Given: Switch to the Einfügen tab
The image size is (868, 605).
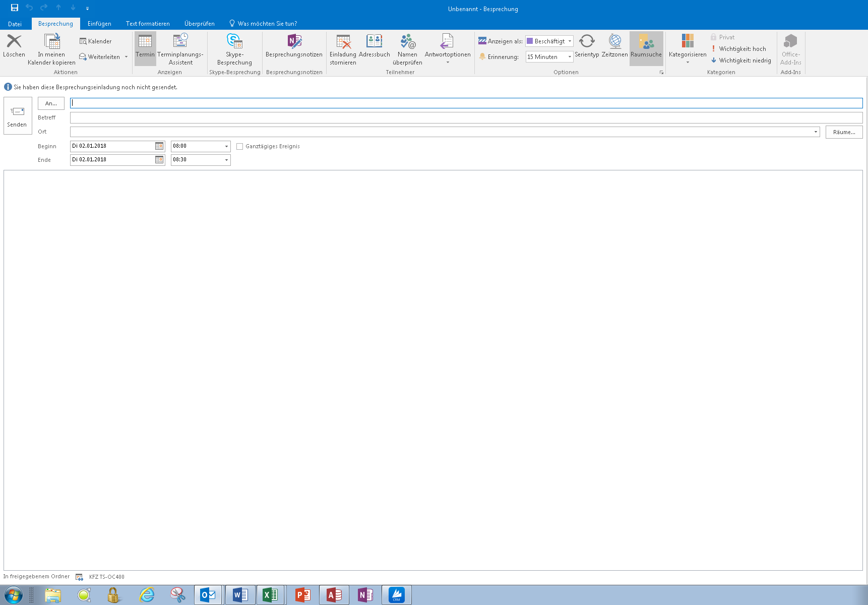Looking at the screenshot, I should click(x=99, y=24).
